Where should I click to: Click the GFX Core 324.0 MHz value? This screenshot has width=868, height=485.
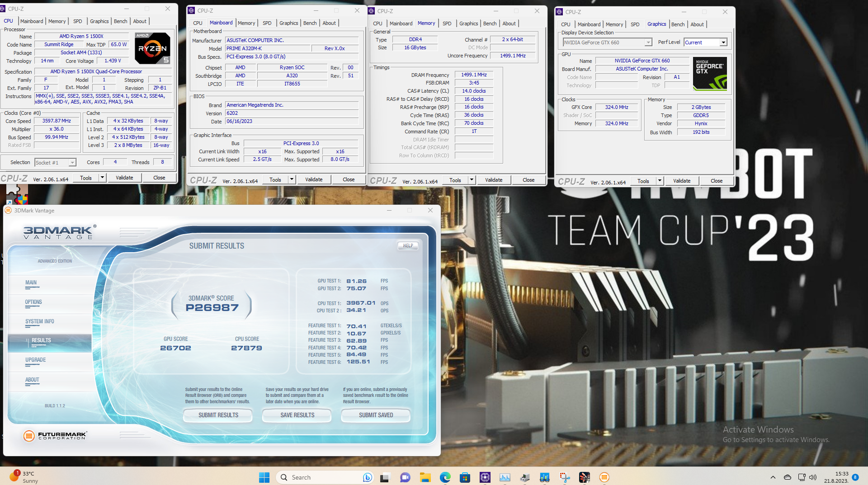tap(617, 107)
